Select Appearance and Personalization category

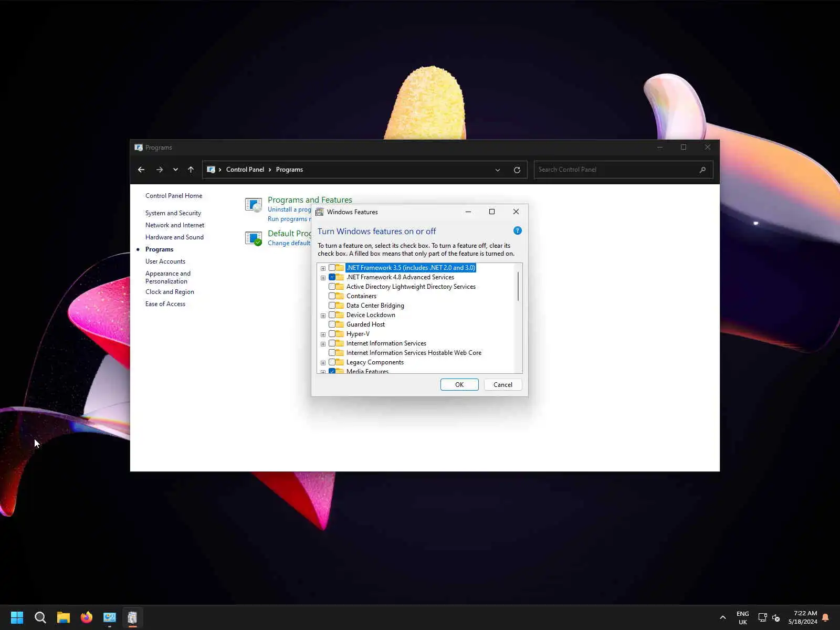coord(168,277)
